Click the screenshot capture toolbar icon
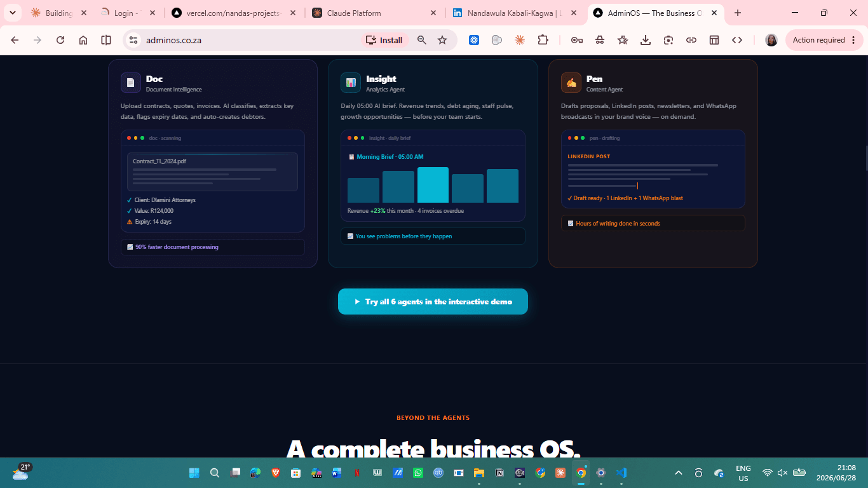The width and height of the screenshot is (868, 488). tap(668, 40)
